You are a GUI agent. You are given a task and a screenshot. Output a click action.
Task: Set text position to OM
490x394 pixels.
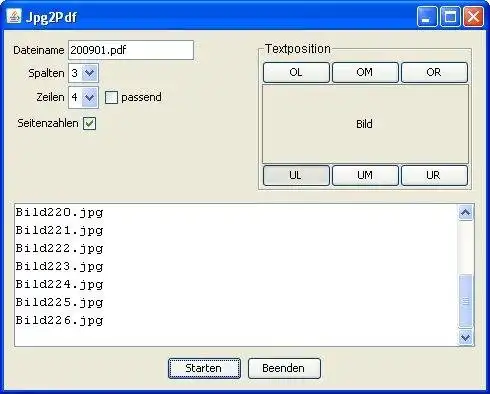(365, 72)
